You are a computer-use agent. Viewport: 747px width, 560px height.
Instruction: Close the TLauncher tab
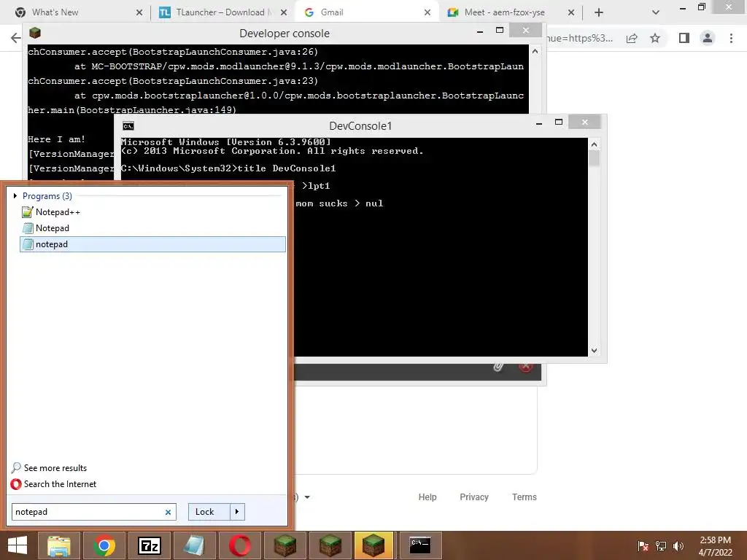pos(284,13)
